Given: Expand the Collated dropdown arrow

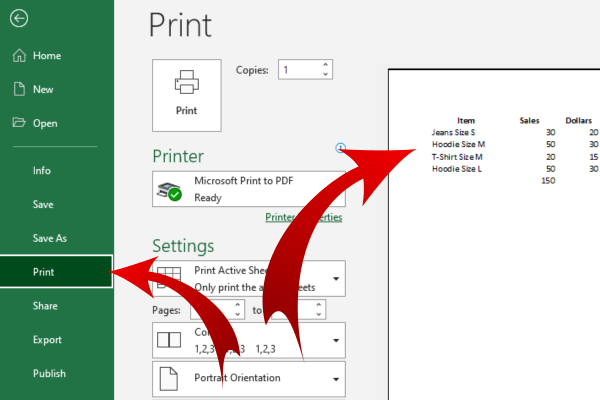Looking at the screenshot, I should tap(336, 340).
